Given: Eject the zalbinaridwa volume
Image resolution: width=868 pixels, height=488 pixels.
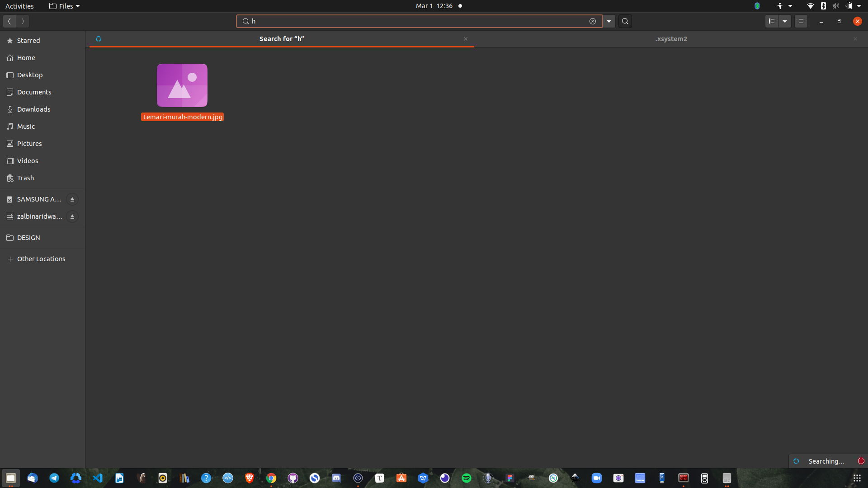Looking at the screenshot, I should pos(72,216).
